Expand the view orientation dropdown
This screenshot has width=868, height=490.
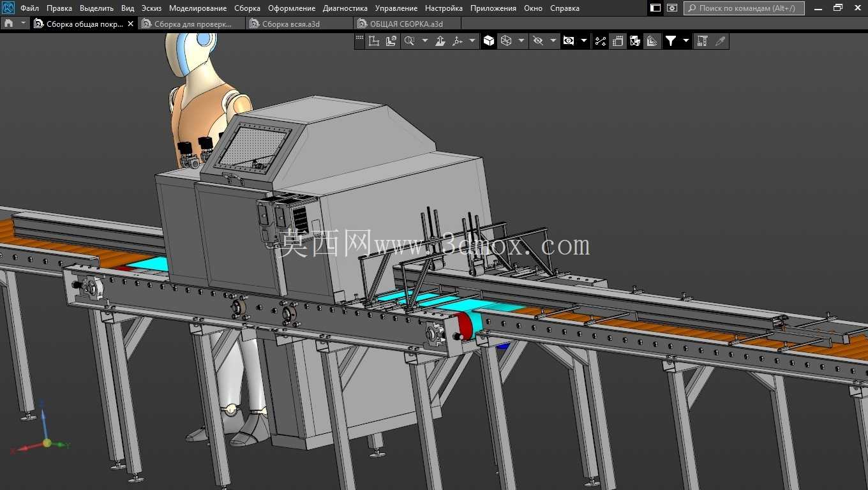tap(472, 41)
